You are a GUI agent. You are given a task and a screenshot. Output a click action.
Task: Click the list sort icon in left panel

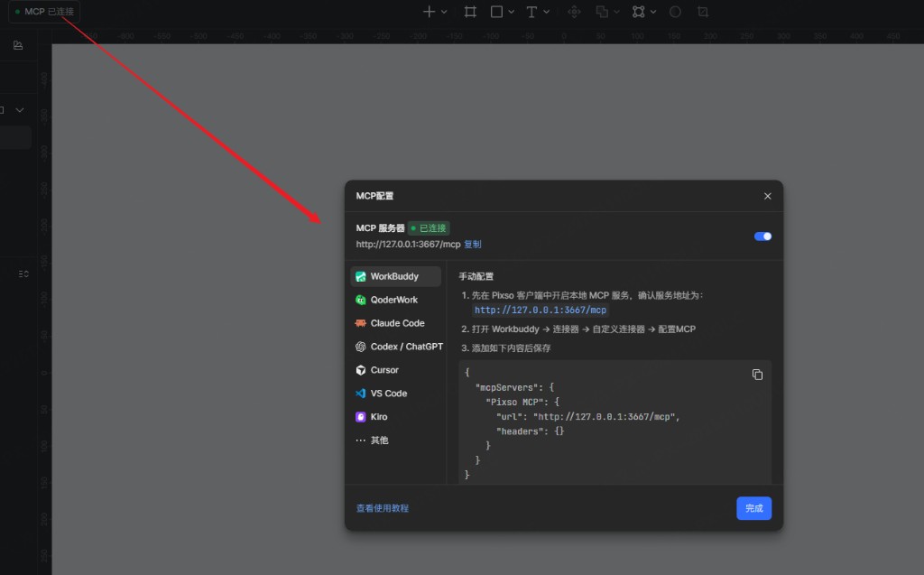(23, 274)
